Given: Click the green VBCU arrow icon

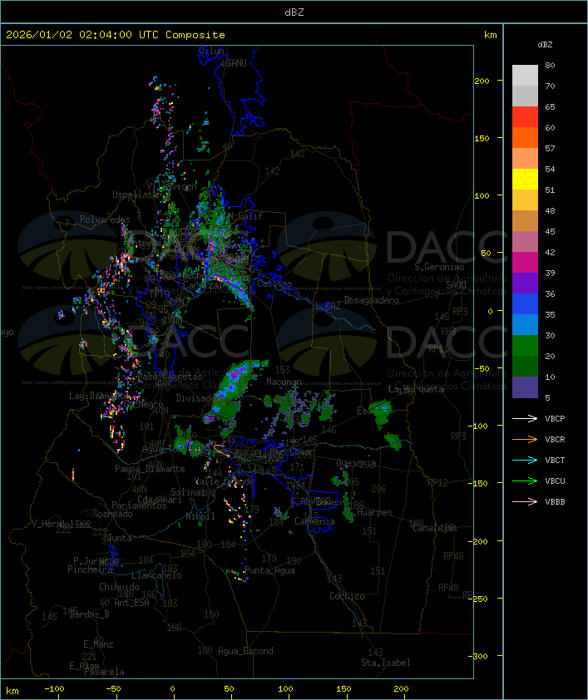Looking at the screenshot, I should coord(525,481).
